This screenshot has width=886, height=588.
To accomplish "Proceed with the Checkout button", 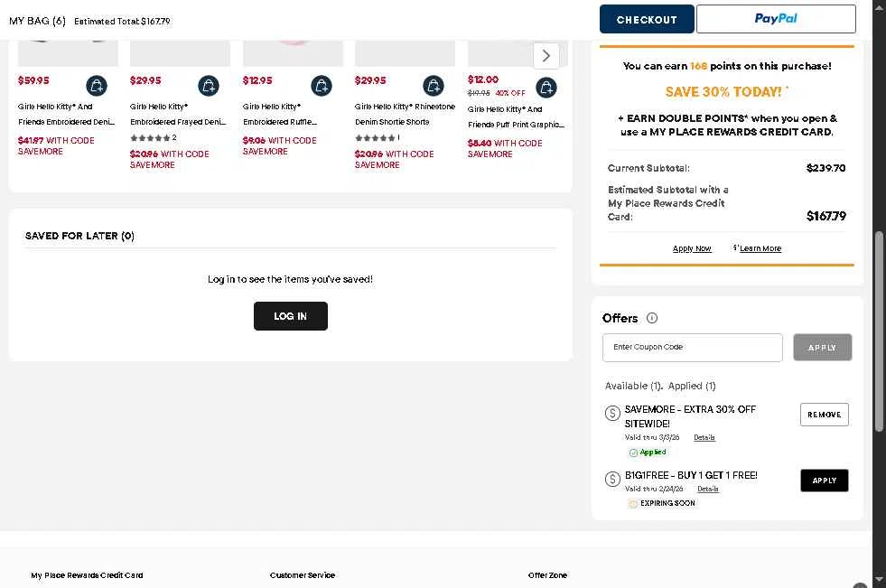I will 647,19.
